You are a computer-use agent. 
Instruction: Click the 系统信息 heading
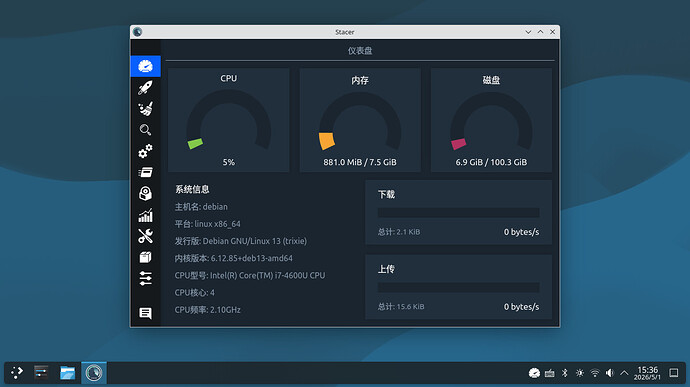192,189
